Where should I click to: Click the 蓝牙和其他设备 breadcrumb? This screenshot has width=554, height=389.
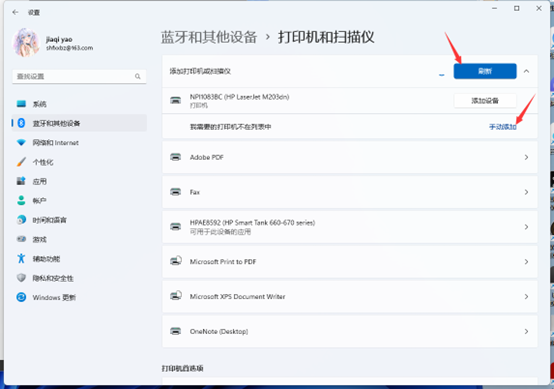[x=209, y=37]
